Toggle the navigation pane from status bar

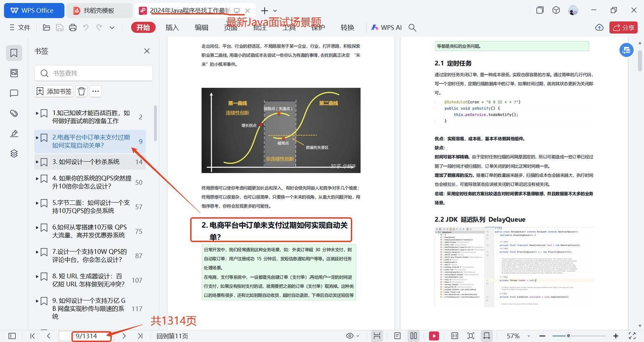(x=12, y=336)
